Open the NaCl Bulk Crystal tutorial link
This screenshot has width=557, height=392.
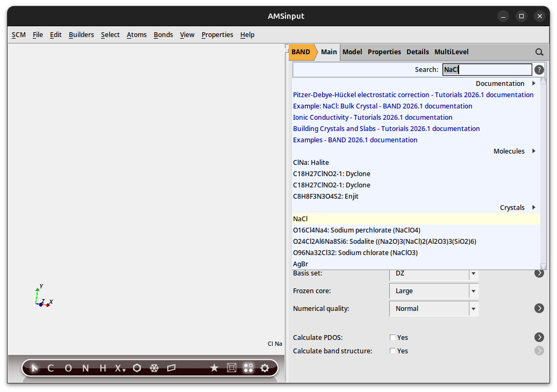point(382,106)
